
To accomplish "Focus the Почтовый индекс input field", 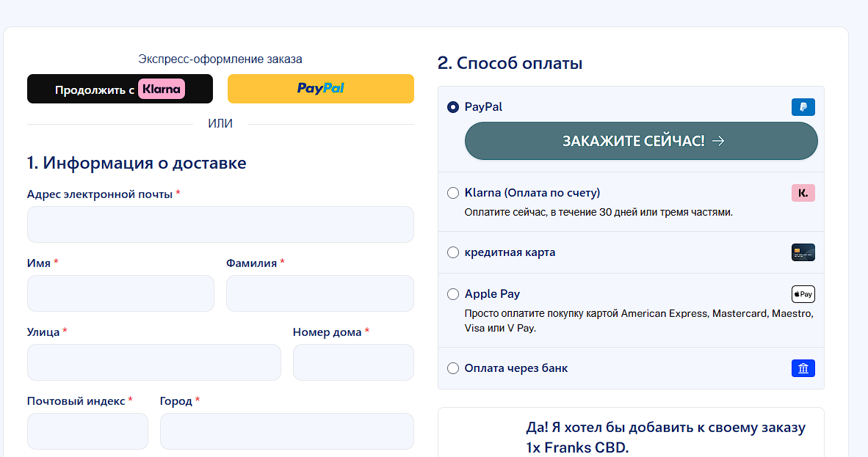I will point(87,431).
